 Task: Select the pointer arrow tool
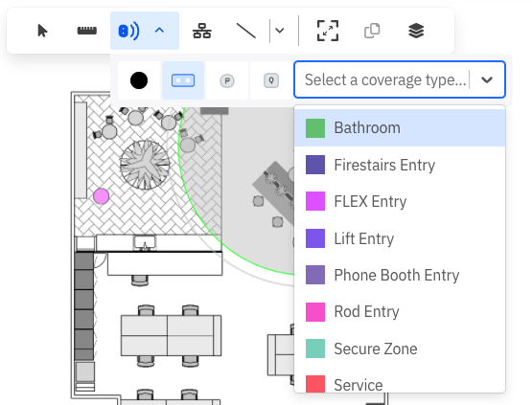[x=42, y=31]
